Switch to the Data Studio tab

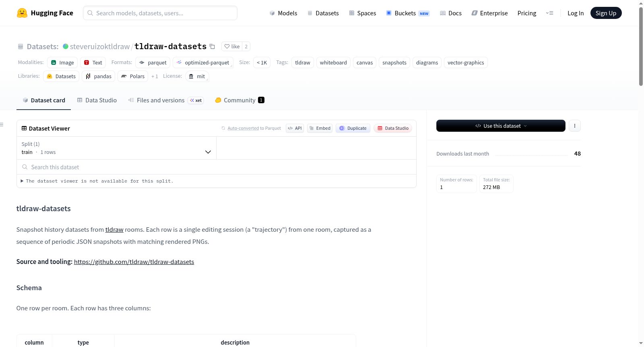click(x=97, y=100)
